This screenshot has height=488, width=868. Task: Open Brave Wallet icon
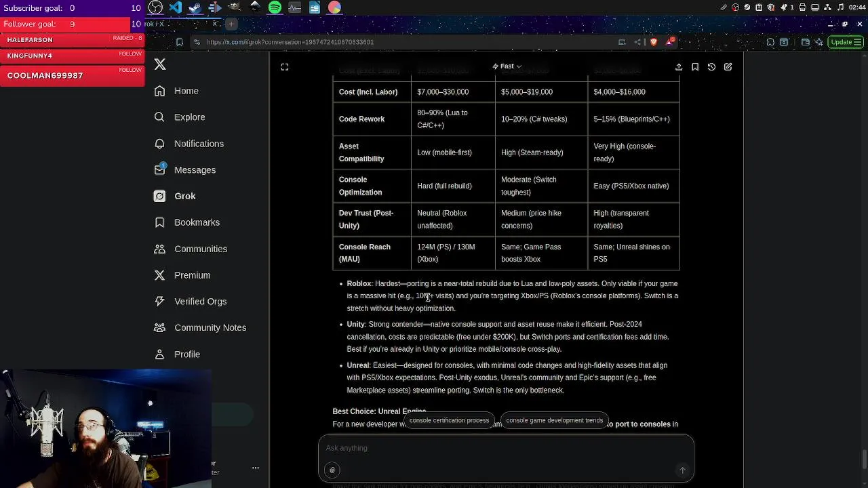[x=805, y=42]
